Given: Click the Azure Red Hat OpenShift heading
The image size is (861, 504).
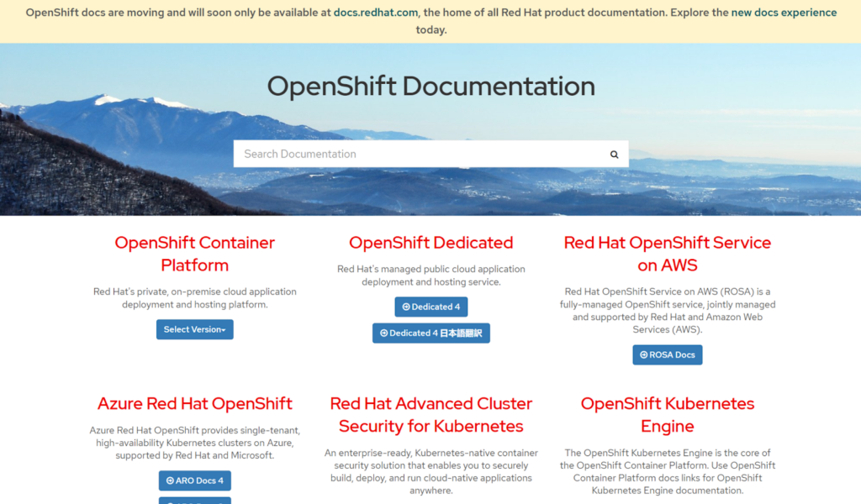Looking at the screenshot, I should (x=194, y=404).
